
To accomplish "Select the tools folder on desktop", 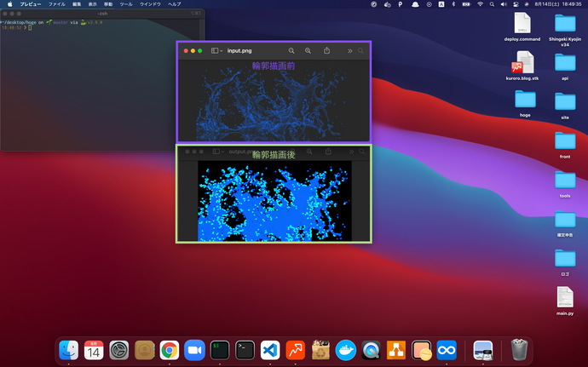I will pos(565,184).
